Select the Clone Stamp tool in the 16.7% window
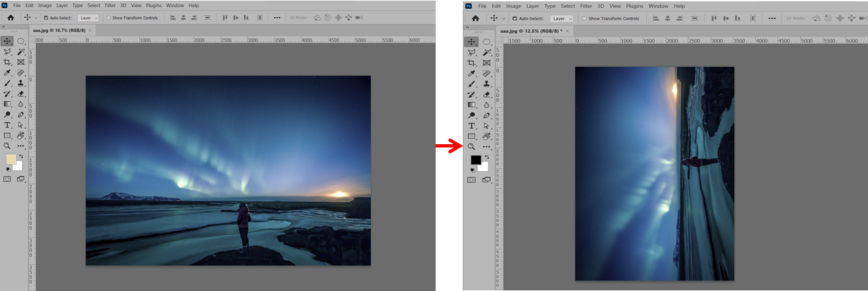The height and width of the screenshot is (291, 868). pyautogui.click(x=21, y=83)
